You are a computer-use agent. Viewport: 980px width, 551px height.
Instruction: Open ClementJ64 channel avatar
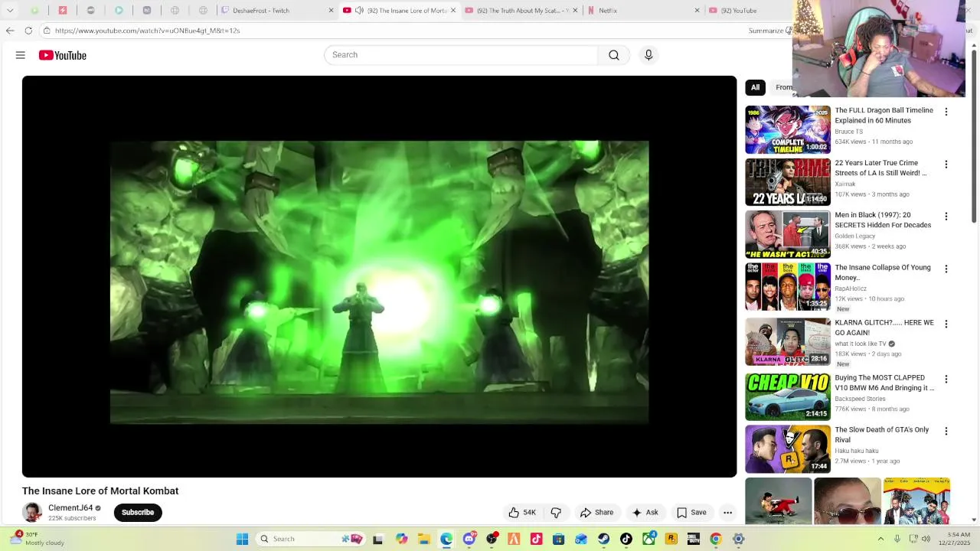[32, 513]
